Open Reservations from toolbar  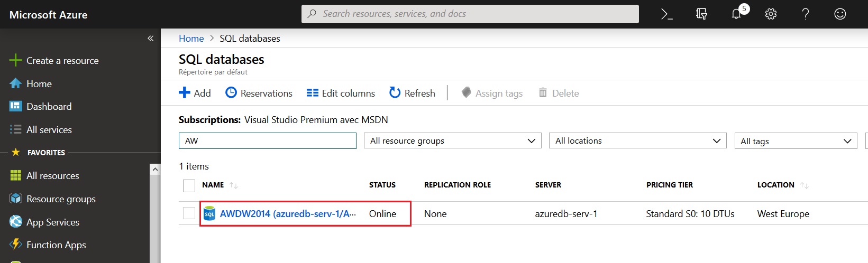259,93
